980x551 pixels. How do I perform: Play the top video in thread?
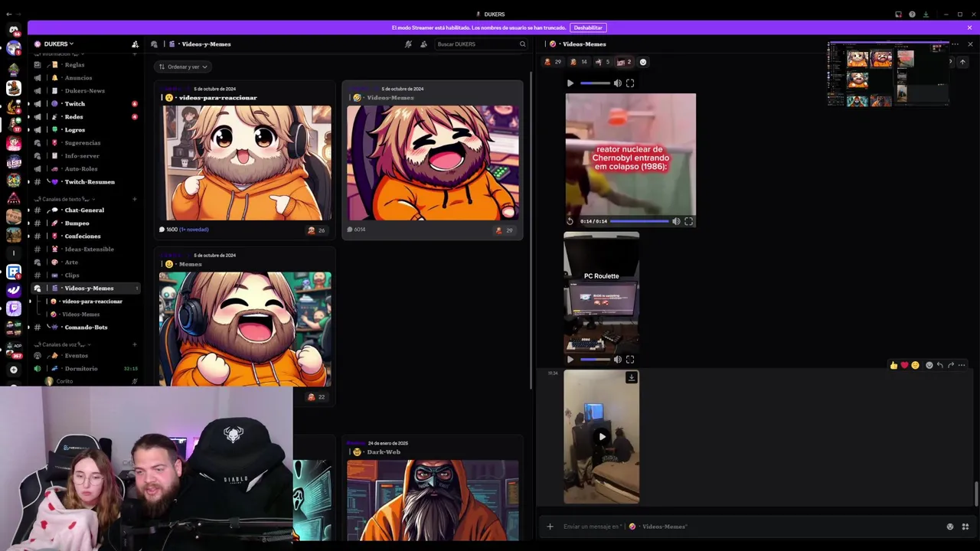(570, 83)
